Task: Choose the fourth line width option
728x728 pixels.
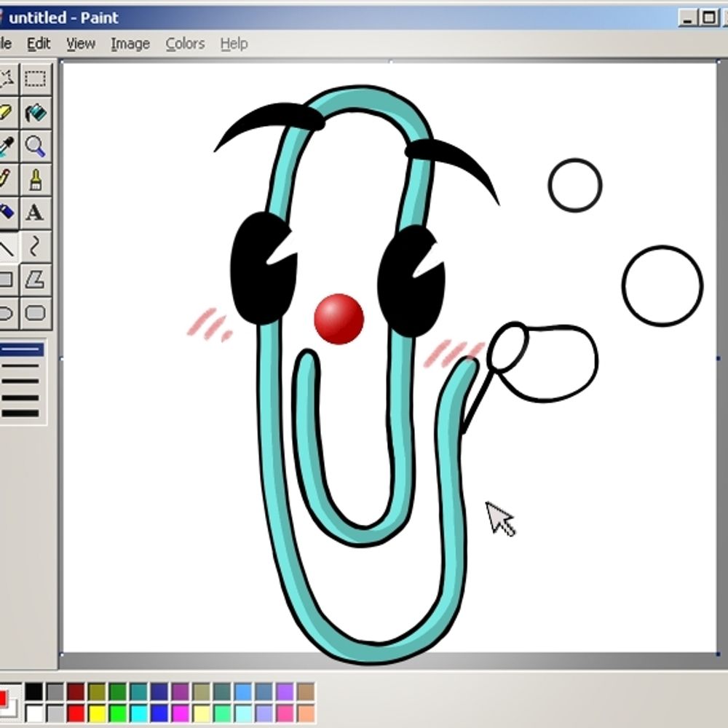Action: 20,397
